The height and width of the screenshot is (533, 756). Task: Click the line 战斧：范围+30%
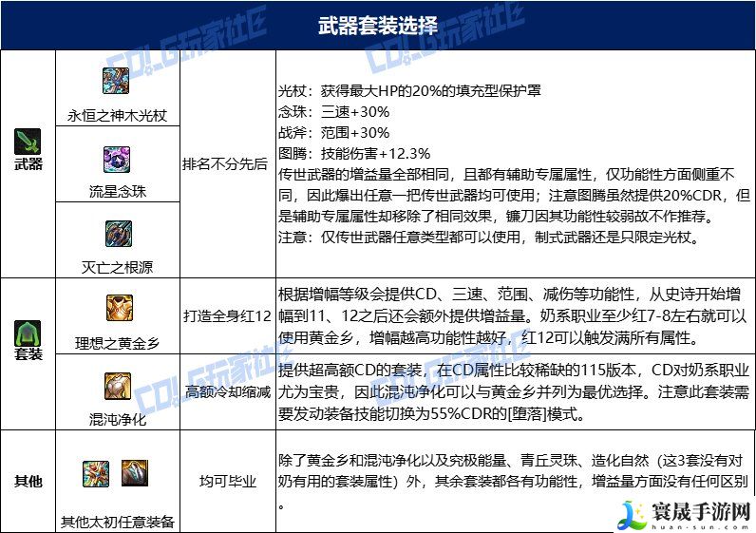pos(333,133)
